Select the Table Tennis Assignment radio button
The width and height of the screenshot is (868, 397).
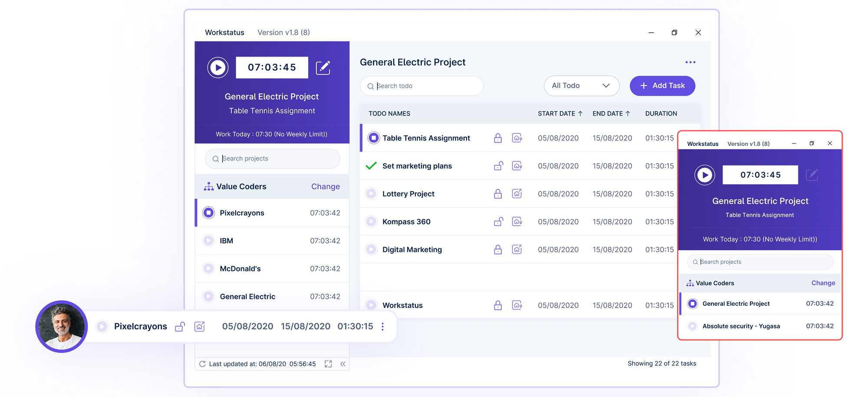coord(374,138)
